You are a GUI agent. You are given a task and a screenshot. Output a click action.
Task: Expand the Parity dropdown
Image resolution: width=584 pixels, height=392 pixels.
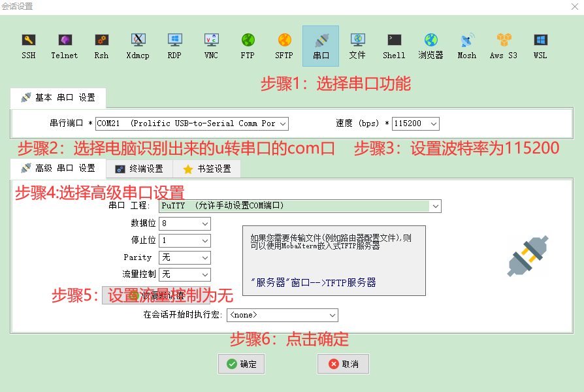click(185, 257)
